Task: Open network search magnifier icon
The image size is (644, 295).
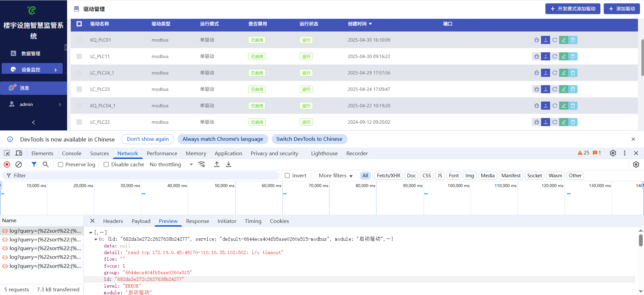Action: tap(46, 164)
